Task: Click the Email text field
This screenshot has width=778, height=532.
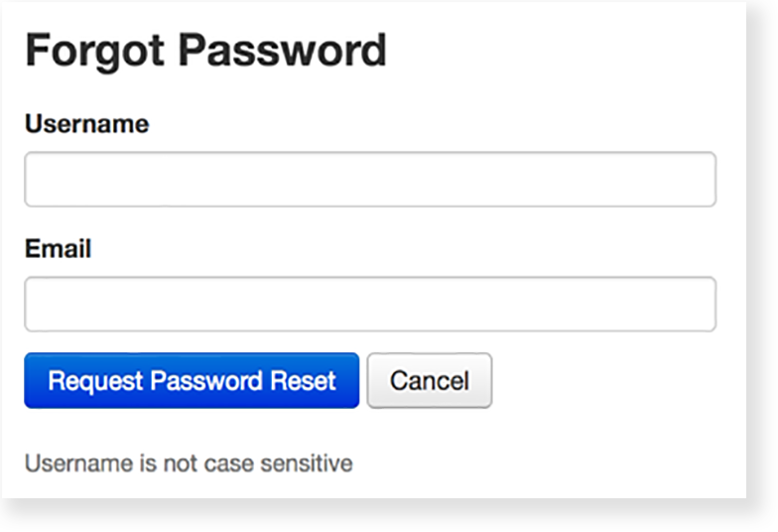Action: pyautogui.click(x=369, y=304)
